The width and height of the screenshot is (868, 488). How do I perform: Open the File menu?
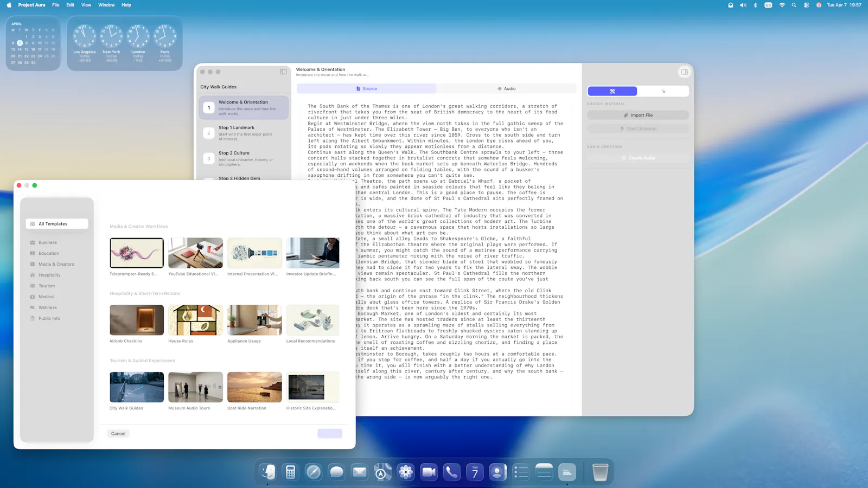tap(56, 5)
